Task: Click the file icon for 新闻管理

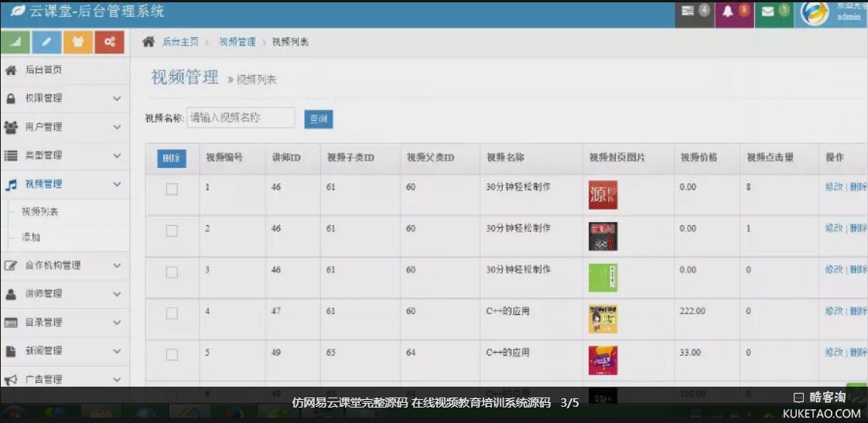Action: 11,351
